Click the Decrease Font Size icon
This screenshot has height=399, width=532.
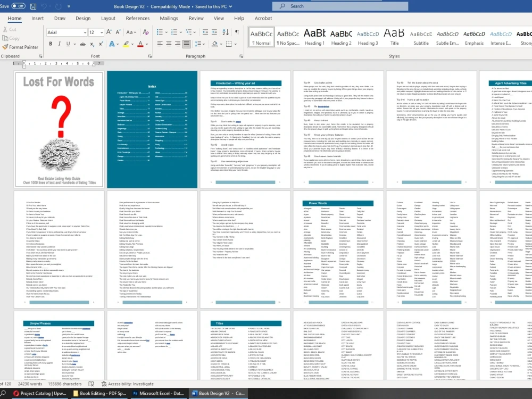pyautogui.click(x=118, y=32)
